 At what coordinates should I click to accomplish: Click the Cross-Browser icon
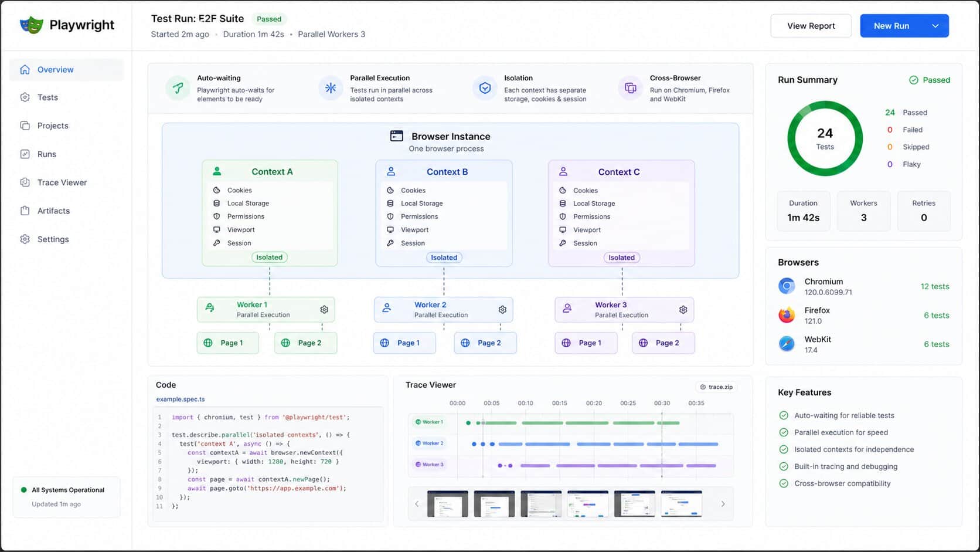pyautogui.click(x=631, y=88)
